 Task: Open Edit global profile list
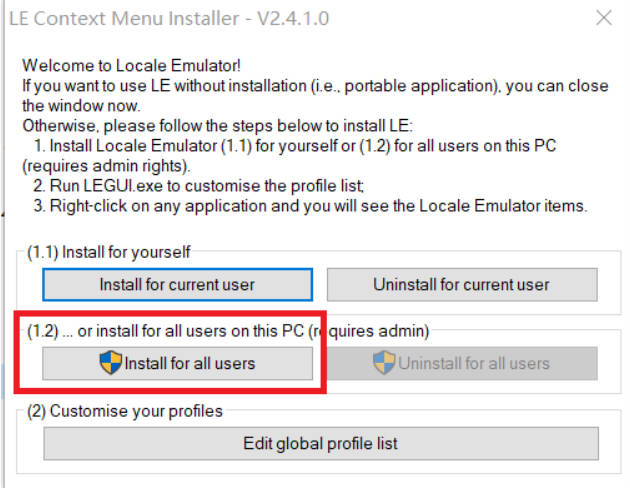click(320, 443)
